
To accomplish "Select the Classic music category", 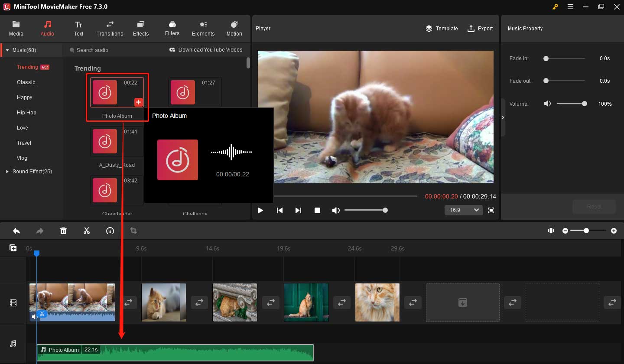I will point(26,82).
